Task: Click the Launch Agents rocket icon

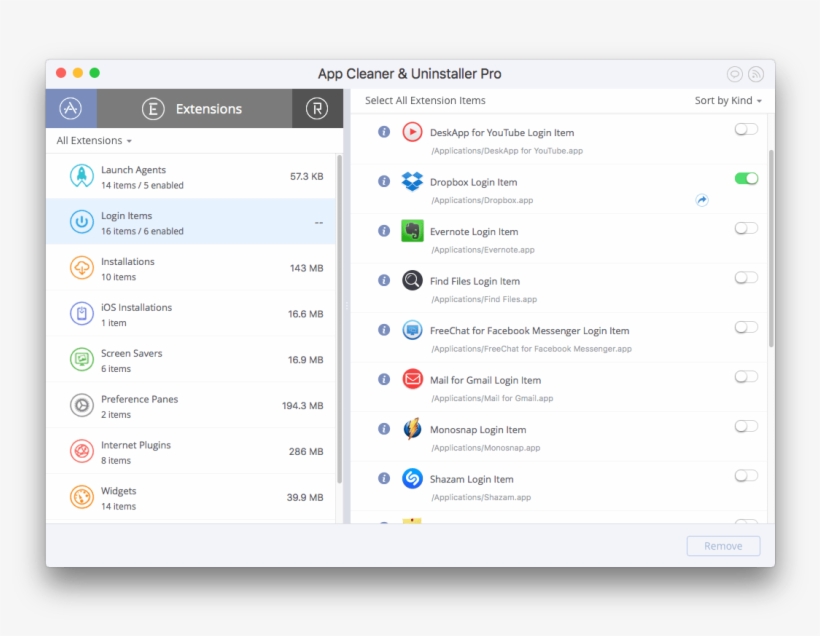Action: click(x=82, y=176)
